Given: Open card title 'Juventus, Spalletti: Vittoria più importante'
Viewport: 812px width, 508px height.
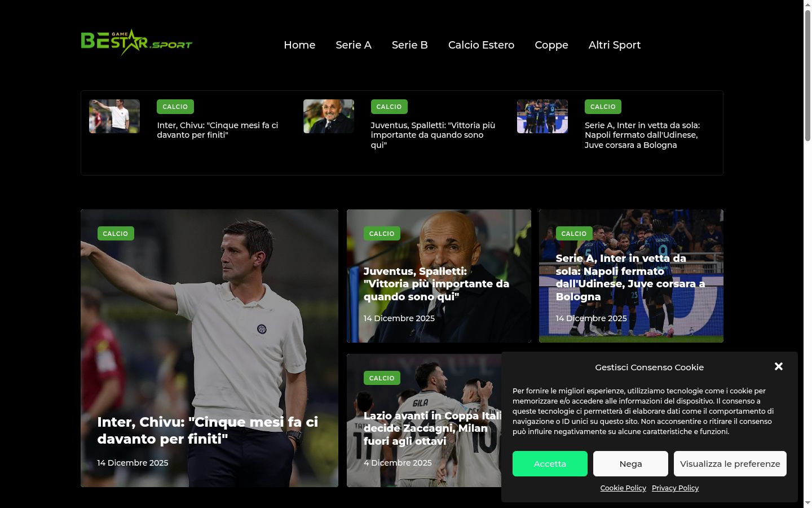Looking at the screenshot, I should (436, 284).
